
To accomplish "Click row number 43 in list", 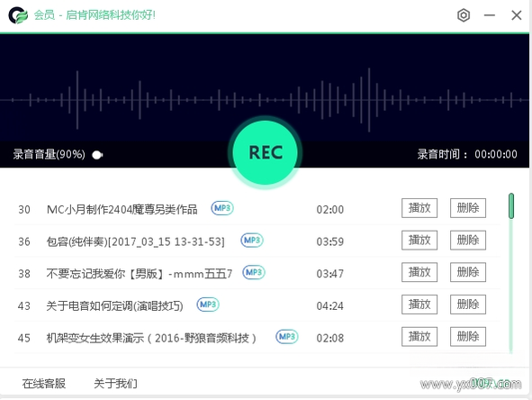I will [24, 306].
